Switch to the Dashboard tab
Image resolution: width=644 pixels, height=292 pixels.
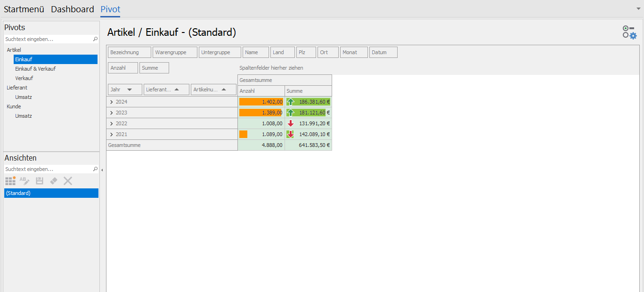click(x=73, y=9)
